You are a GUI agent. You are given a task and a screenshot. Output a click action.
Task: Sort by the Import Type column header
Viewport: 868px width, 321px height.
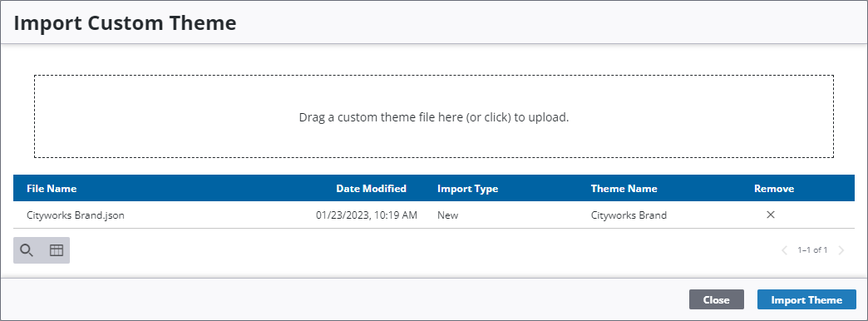(468, 189)
